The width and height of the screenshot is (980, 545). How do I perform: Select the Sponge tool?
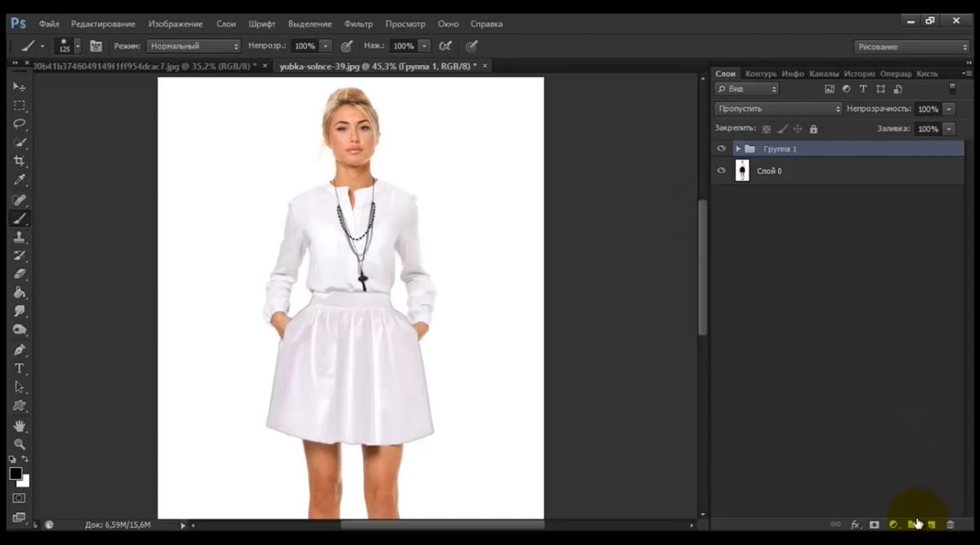[x=20, y=331]
